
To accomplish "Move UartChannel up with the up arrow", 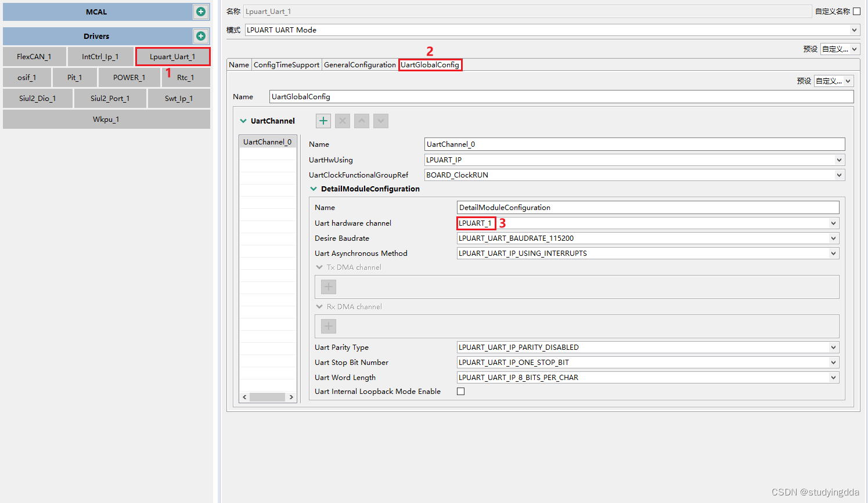I will 362,121.
